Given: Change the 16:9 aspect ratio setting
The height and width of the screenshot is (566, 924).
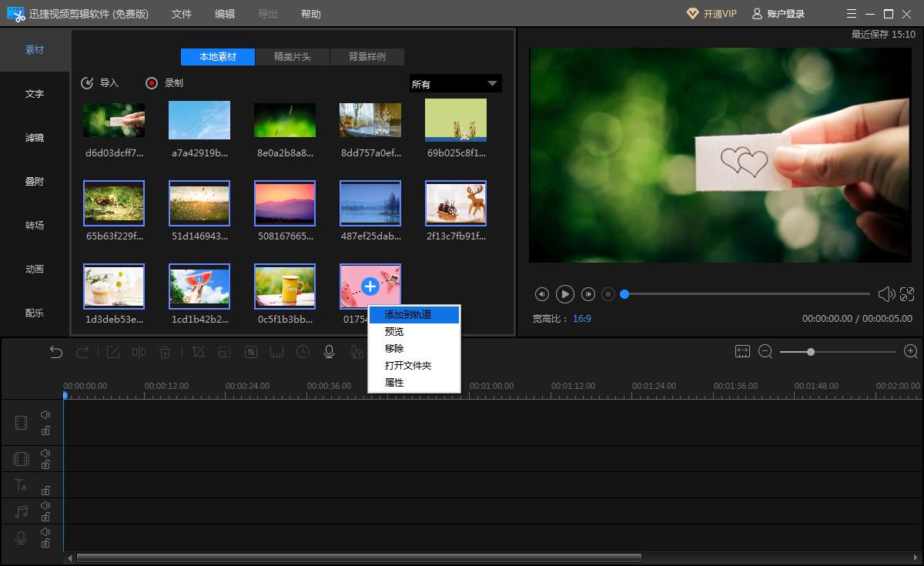Looking at the screenshot, I should (x=582, y=319).
